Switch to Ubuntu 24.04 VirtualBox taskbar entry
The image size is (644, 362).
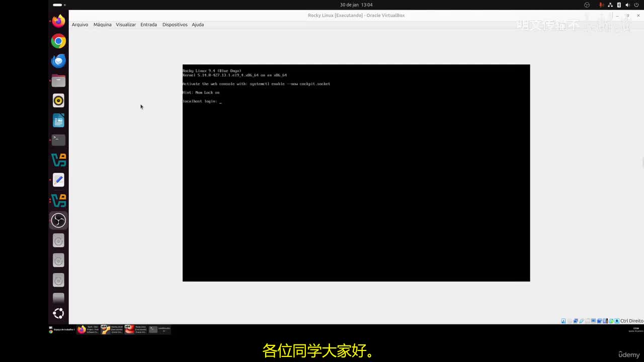click(x=112, y=329)
